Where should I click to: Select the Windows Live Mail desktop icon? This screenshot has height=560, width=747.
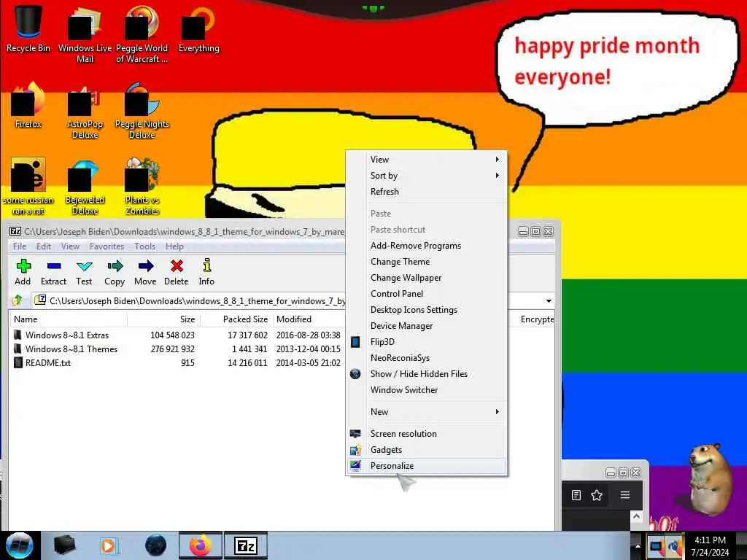click(85, 34)
